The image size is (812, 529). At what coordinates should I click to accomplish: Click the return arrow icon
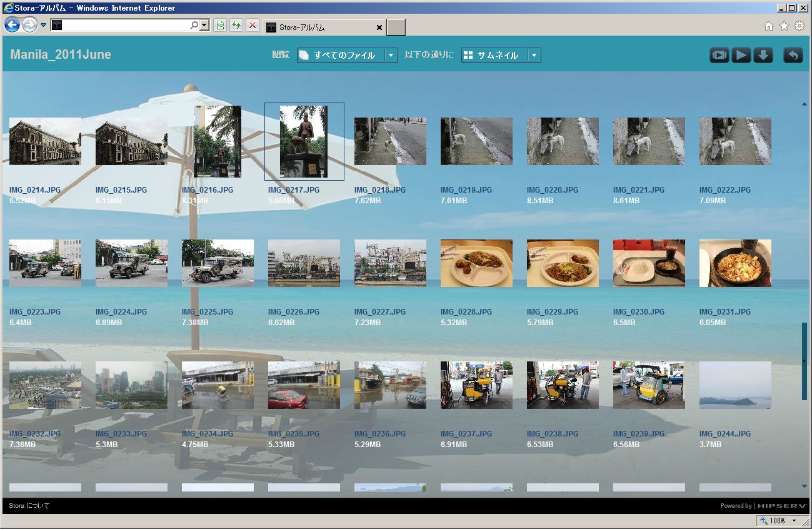(793, 56)
